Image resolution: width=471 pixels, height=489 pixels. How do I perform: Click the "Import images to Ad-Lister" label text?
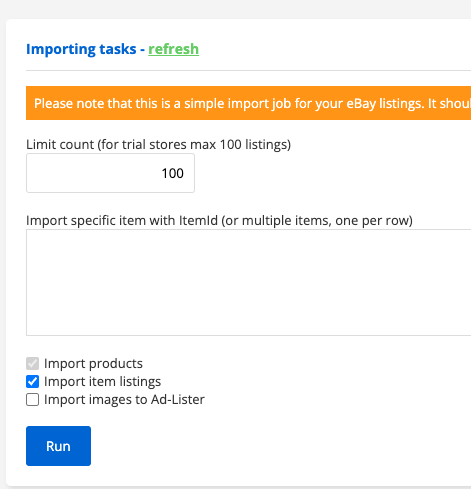click(124, 399)
